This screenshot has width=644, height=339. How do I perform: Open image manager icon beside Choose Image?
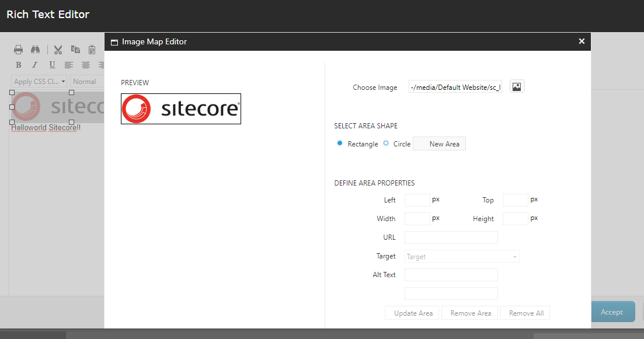pyautogui.click(x=517, y=86)
